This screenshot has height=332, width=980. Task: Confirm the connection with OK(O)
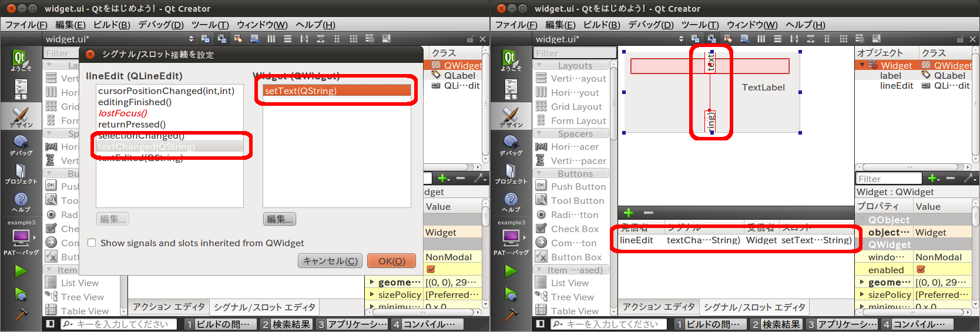391,261
